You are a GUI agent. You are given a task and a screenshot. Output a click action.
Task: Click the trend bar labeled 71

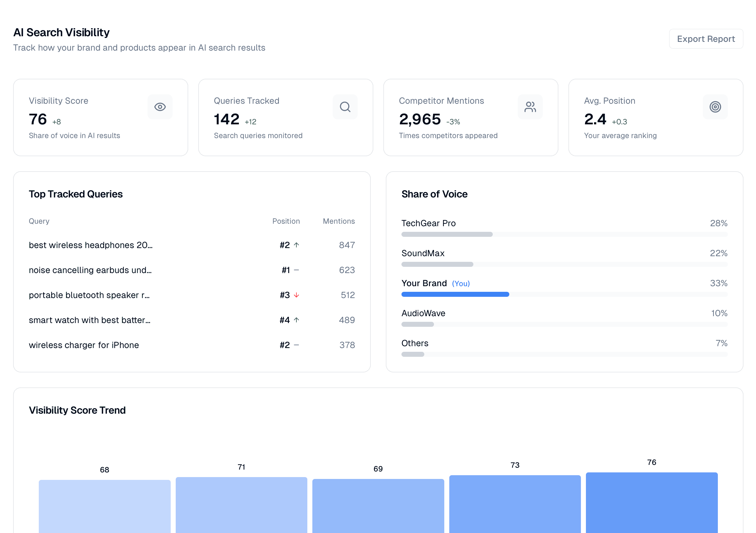click(x=241, y=505)
